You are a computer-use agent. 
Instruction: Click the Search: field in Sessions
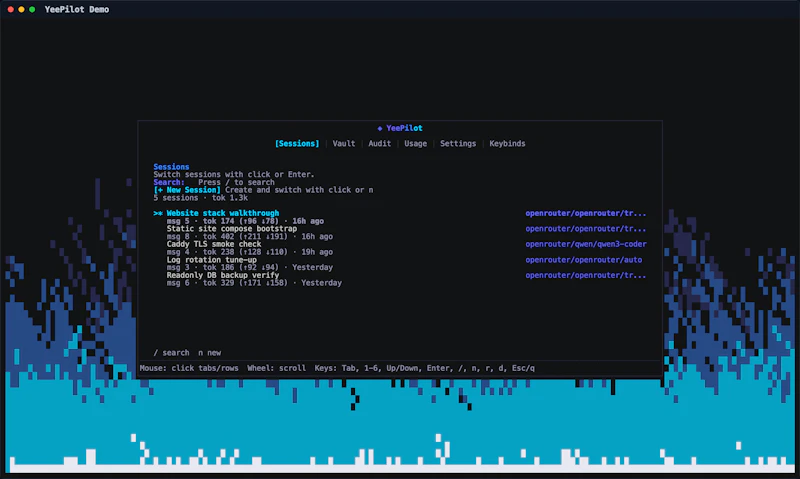pyautogui.click(x=214, y=182)
